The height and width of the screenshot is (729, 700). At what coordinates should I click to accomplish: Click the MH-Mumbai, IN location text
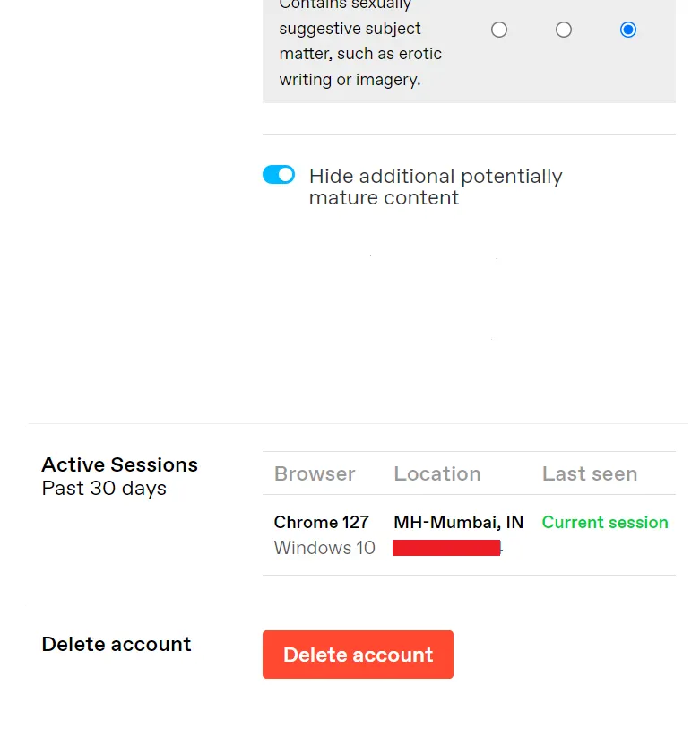[459, 522]
